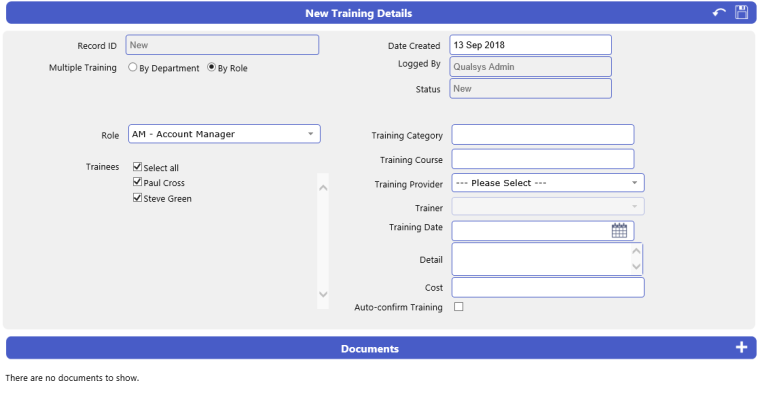Image resolution: width=760 pixels, height=400 pixels.
Task: Click the Date Created field
Action: 530,45
